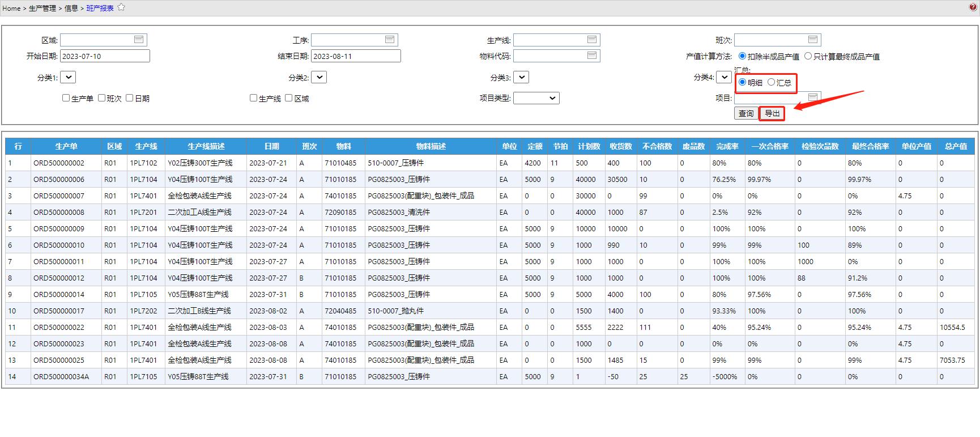Open lookup icon in the 区域 field
The height and width of the screenshot is (437, 980).
[x=139, y=40]
